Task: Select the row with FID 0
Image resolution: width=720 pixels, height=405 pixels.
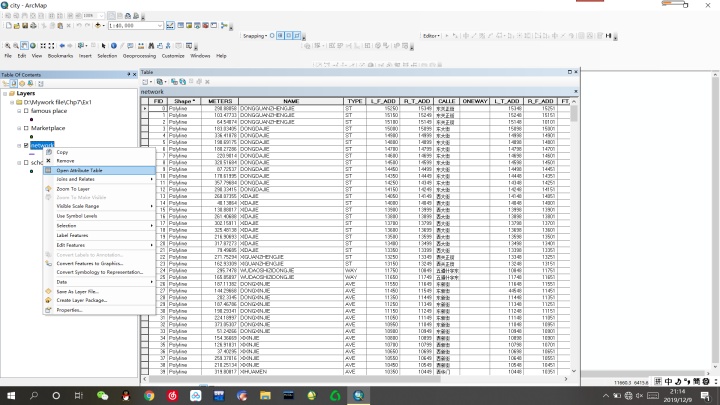Action: 145,108
